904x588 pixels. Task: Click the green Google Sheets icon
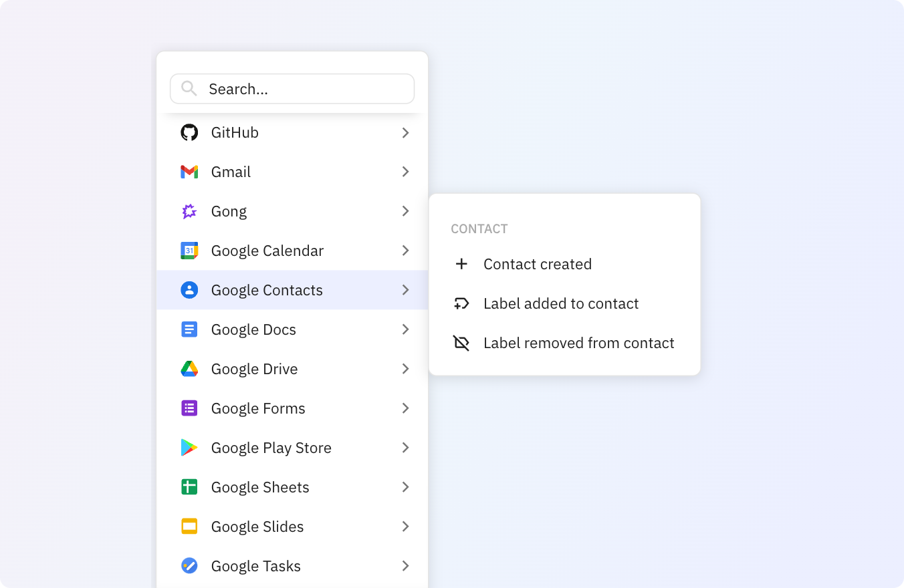189,487
